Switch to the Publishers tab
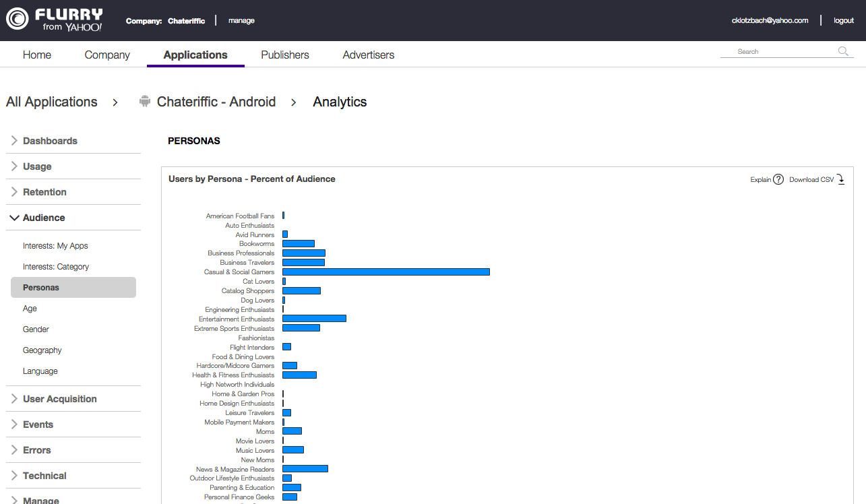The image size is (866, 504). (x=284, y=55)
